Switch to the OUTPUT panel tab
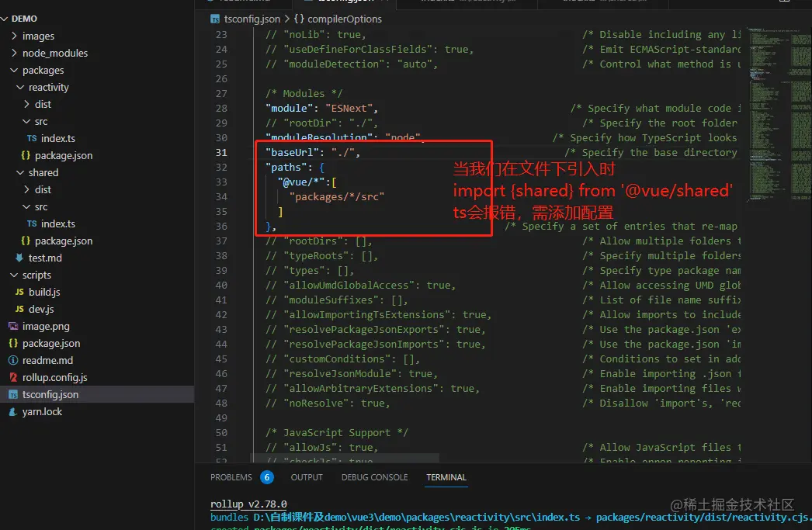 [307, 477]
